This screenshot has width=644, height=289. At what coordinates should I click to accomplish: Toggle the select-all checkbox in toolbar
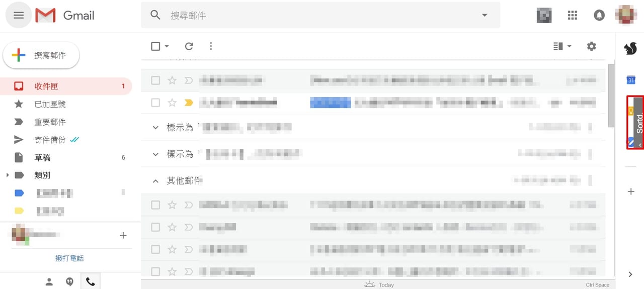(155, 46)
